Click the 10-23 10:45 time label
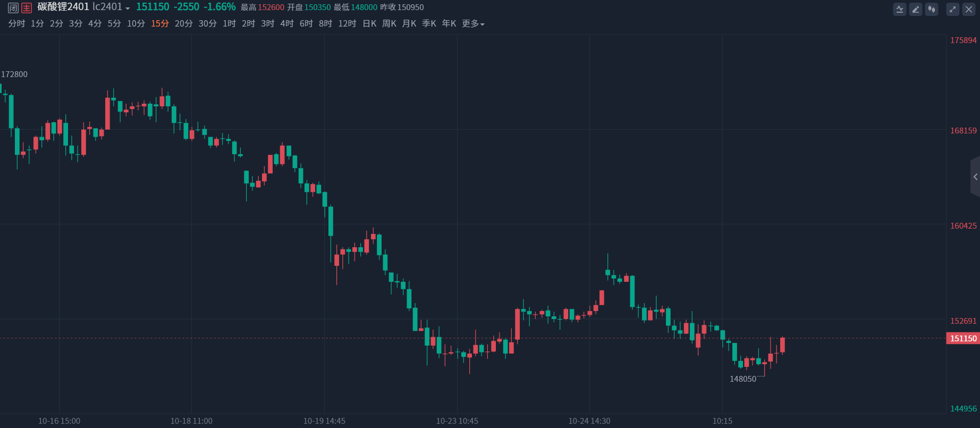 coord(457,421)
